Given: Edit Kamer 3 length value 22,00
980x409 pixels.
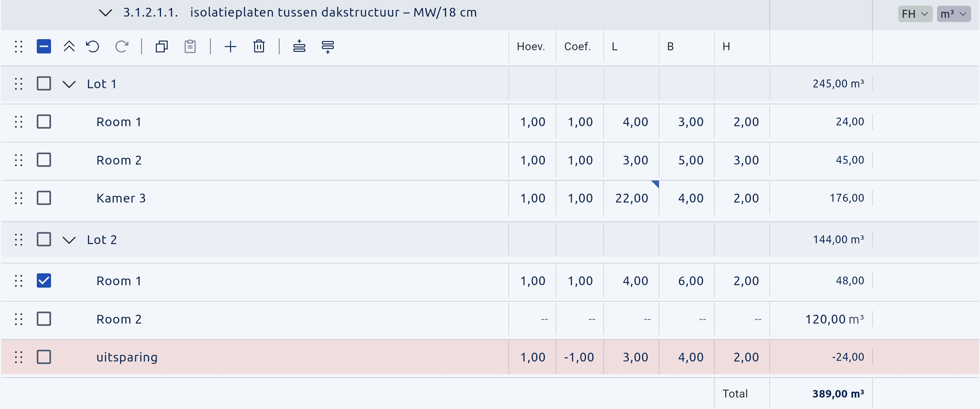Looking at the screenshot, I should (632, 198).
